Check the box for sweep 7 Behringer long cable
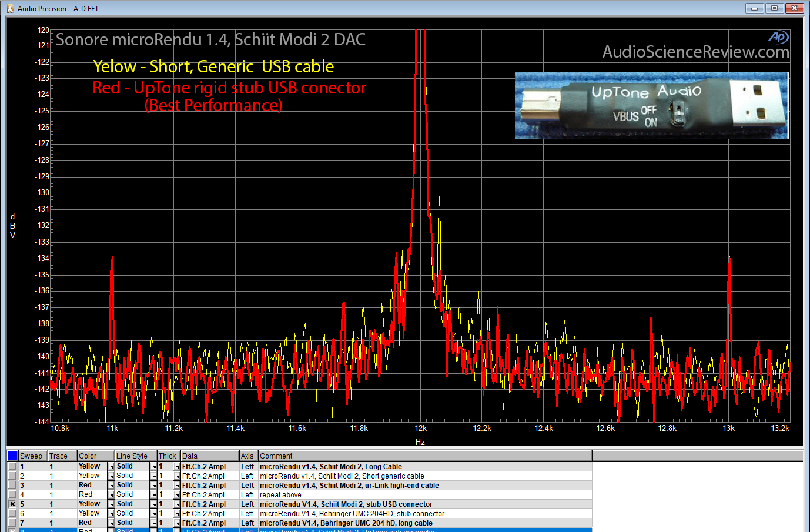Screen dimensions: 810x532 (12, 523)
